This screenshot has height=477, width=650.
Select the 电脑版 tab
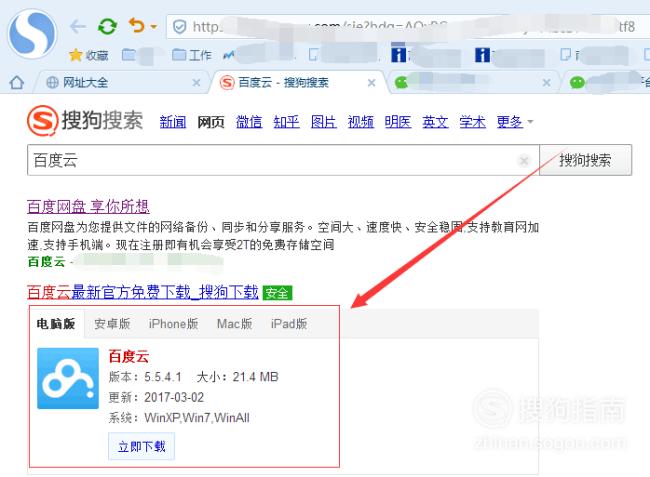pos(56,324)
